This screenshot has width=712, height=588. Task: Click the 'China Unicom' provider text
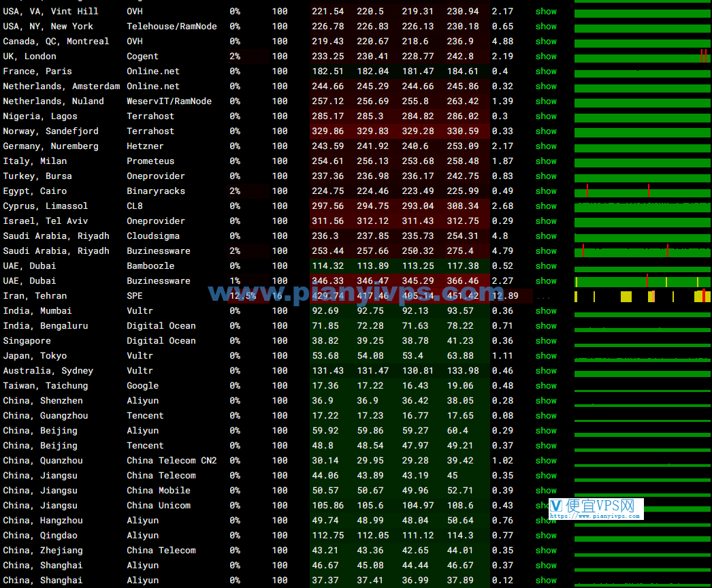[159, 506]
